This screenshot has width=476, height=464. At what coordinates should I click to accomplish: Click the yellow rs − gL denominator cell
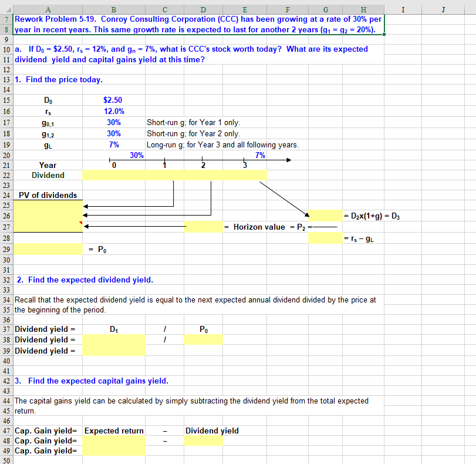pyautogui.click(x=325, y=238)
